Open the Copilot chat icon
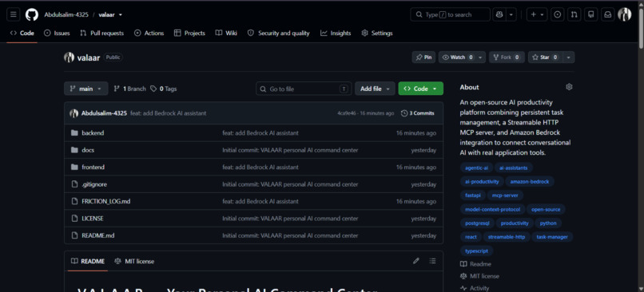 point(499,15)
